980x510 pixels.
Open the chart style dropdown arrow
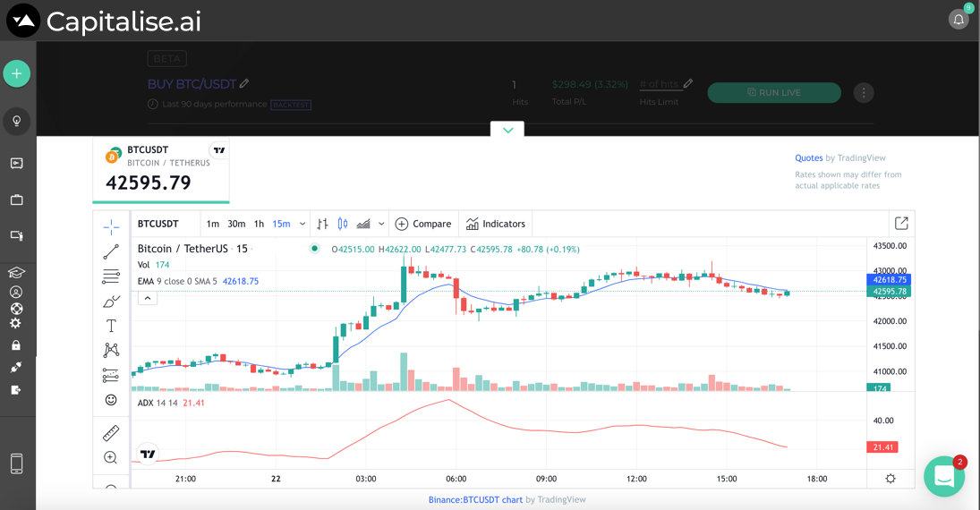click(381, 224)
